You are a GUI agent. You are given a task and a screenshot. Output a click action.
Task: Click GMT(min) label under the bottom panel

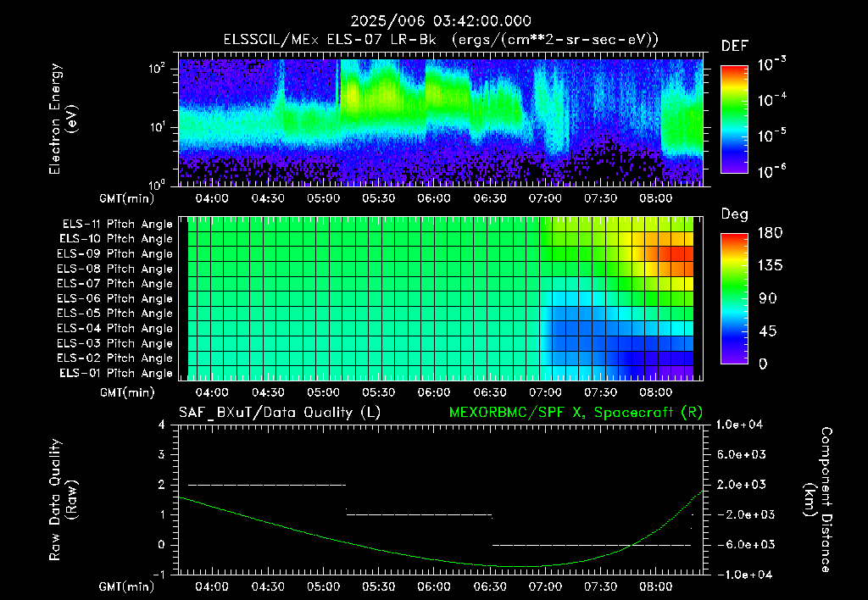point(127,586)
